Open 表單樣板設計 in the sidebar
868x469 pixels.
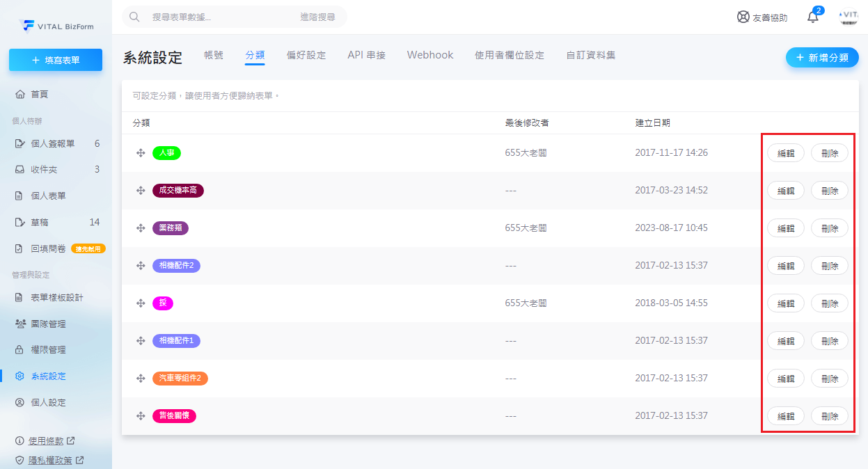coord(56,297)
